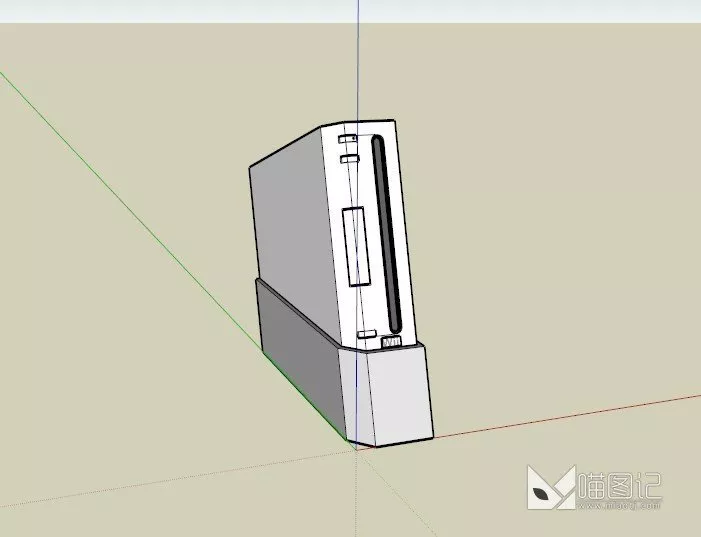Viewport: 701px width, 537px height.
Task: Select the tall rectangular flap on console front
Action: pos(356,246)
